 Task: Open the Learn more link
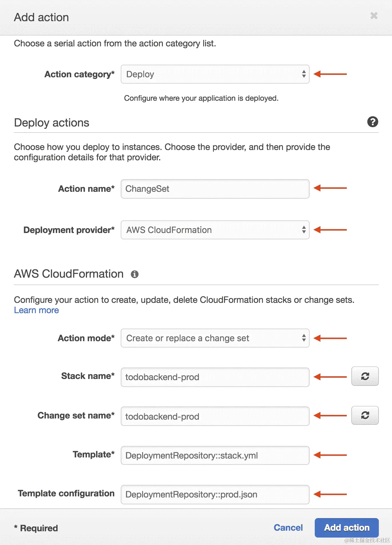click(36, 310)
